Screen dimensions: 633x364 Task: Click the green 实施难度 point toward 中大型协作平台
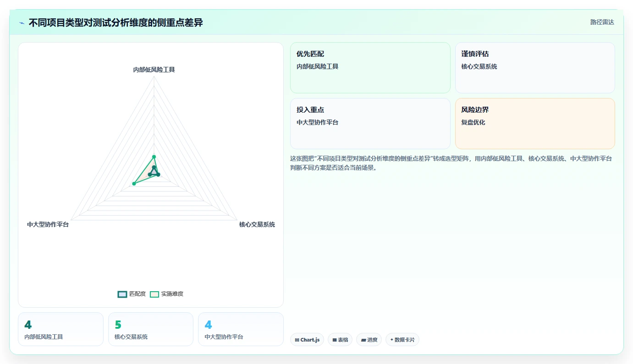point(134,184)
